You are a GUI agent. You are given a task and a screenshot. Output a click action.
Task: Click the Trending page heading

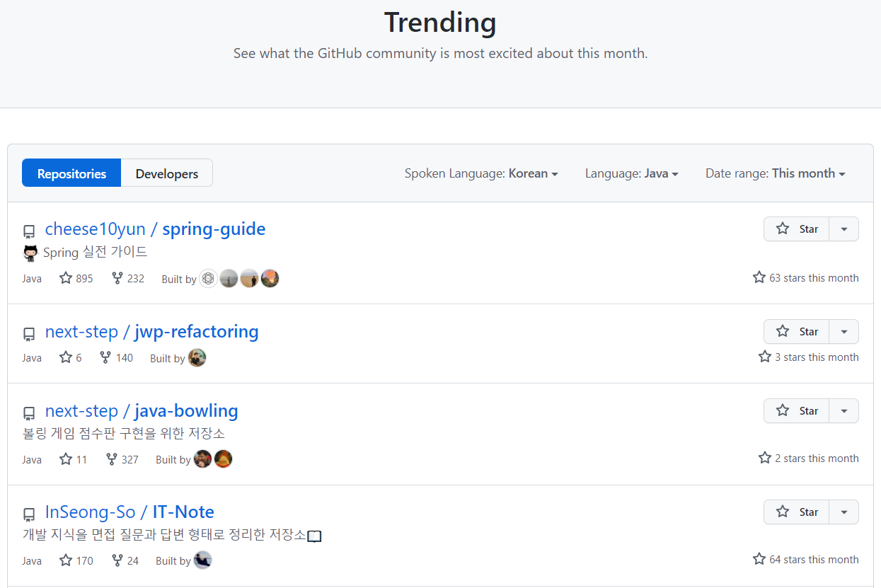coord(440,23)
